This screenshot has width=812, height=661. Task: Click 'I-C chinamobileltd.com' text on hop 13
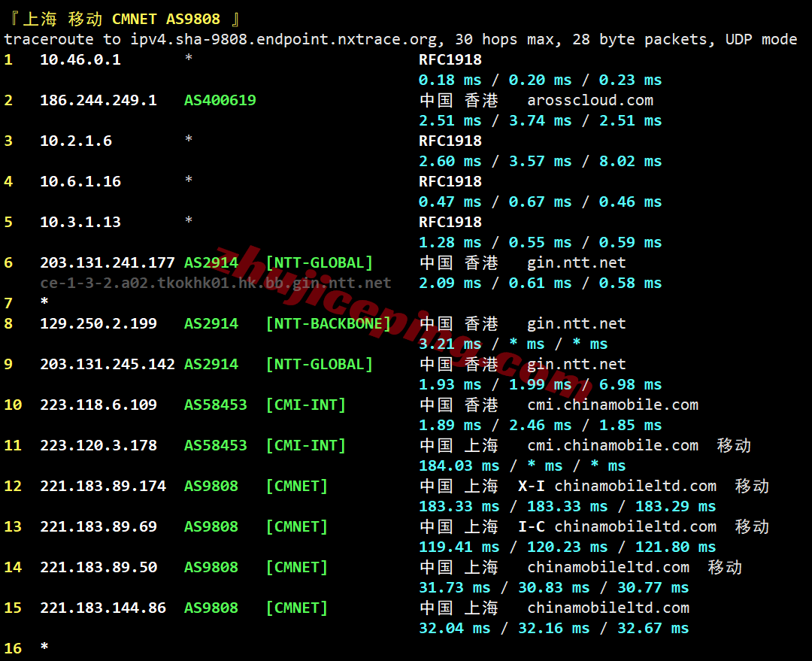(617, 526)
